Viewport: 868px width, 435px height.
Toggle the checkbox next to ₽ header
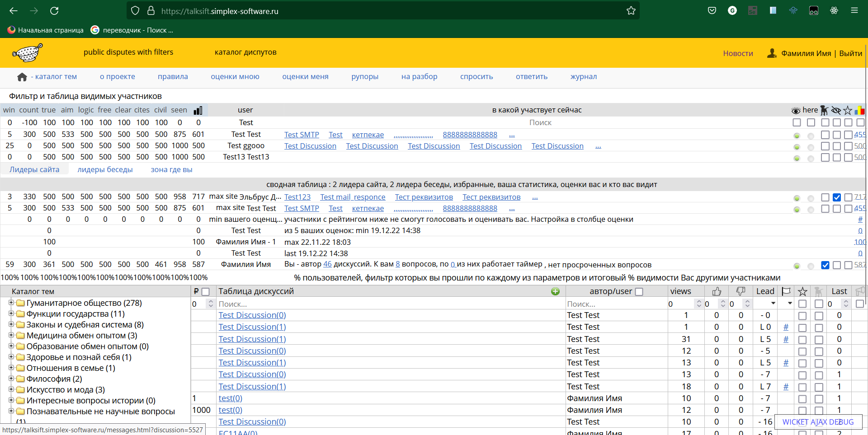(x=206, y=292)
